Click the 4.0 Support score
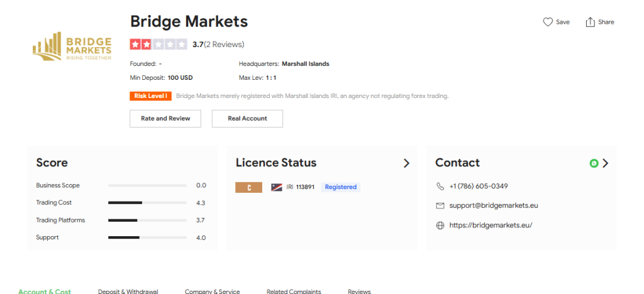Viewport: 644px width, 294px height. click(x=201, y=238)
